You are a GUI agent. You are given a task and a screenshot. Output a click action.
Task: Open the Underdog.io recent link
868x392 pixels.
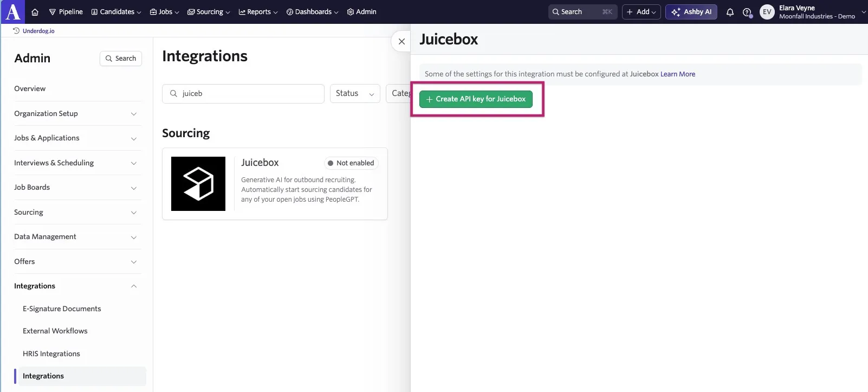pos(38,31)
